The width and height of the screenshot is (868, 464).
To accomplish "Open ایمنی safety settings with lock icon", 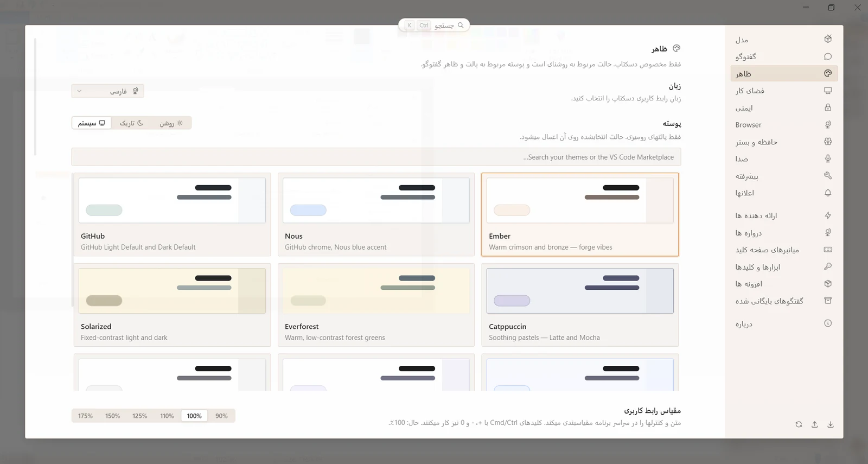I will tap(784, 107).
